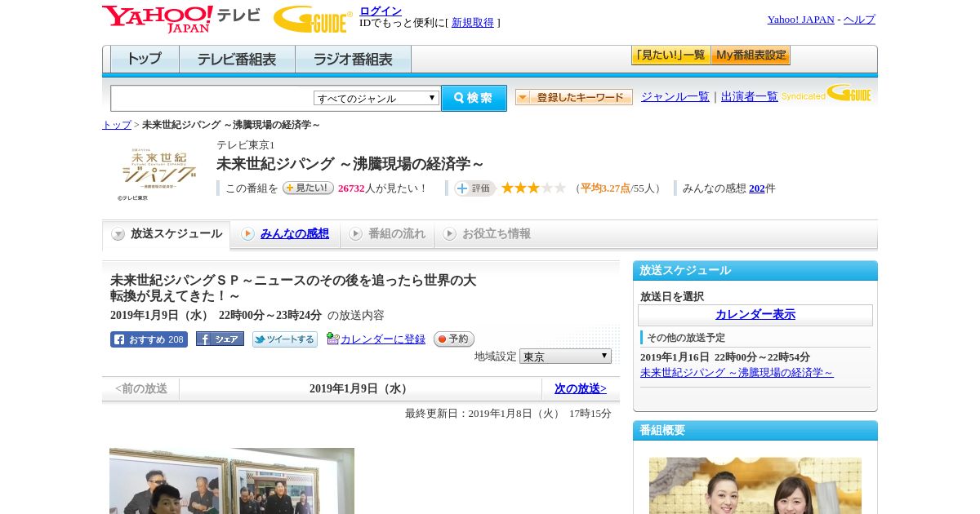Open the すべてのジャンル genre dropdown

pos(376,98)
